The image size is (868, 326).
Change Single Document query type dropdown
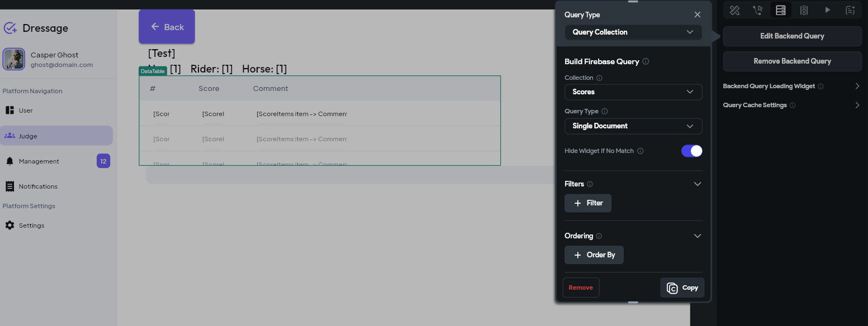pos(633,126)
